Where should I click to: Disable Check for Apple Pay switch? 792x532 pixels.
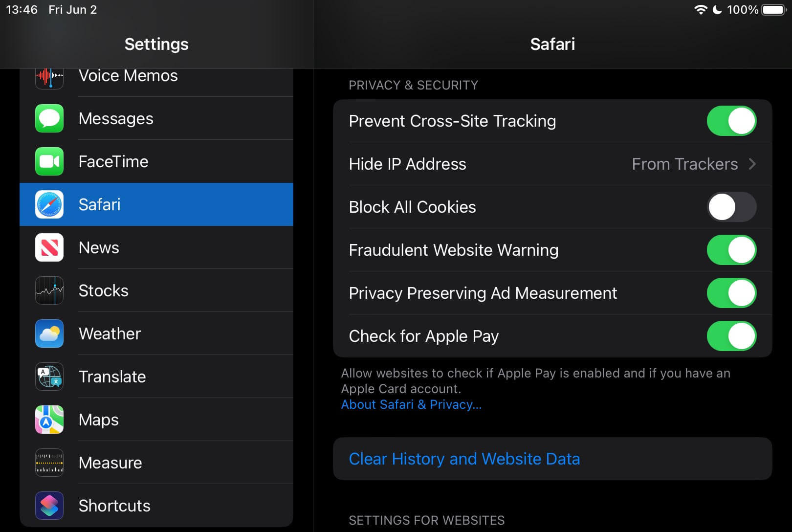tap(731, 336)
